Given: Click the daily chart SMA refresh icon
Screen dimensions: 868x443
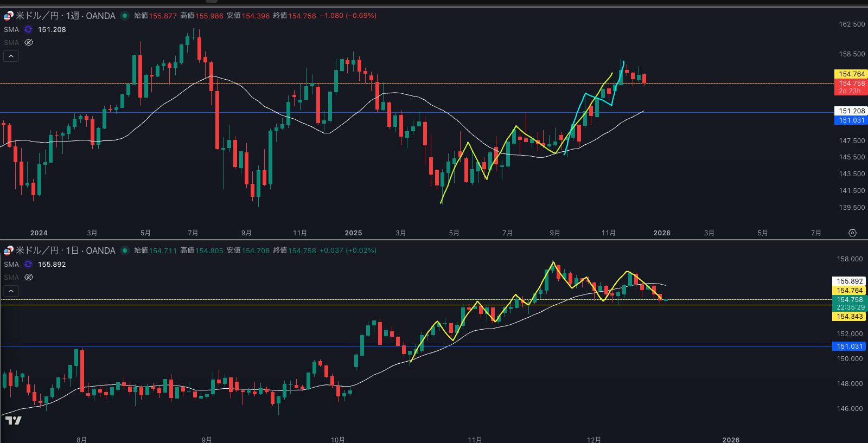Looking at the screenshot, I should (28, 265).
